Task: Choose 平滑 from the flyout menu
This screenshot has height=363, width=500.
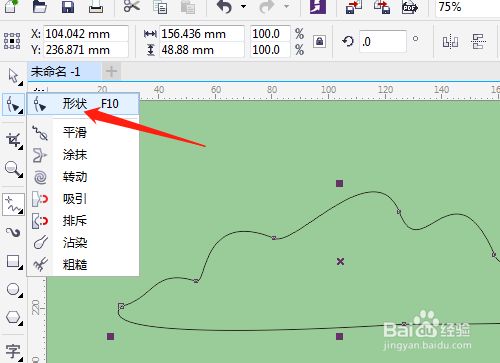Action: (x=83, y=132)
